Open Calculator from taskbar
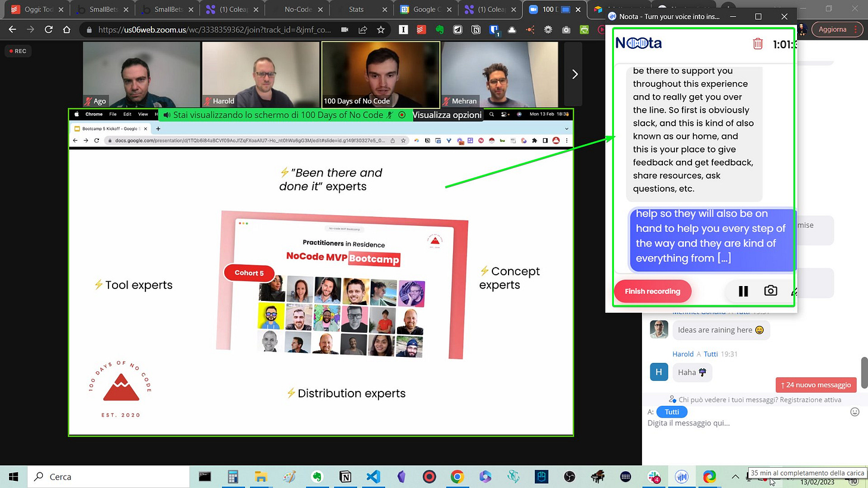The image size is (868, 488). (232, 477)
